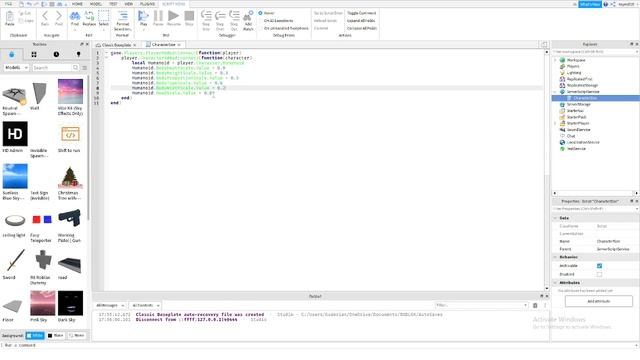This screenshot has height=360, width=640.
Task: Select On Unhandled Exceptions radio option
Action: (x=260, y=28)
